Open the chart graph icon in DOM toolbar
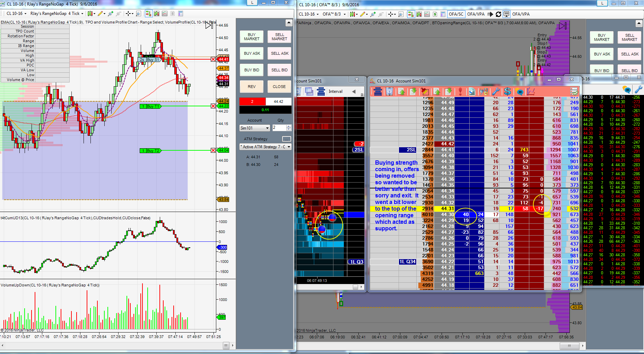Image resolution: width=644 pixels, height=354 pixels. tap(531, 91)
